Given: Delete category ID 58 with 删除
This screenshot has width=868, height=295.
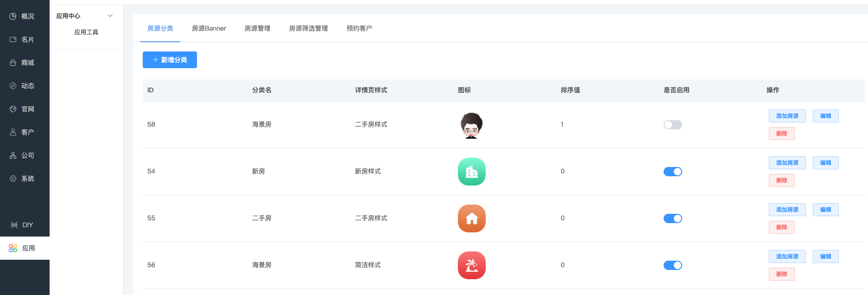Looking at the screenshot, I should 782,134.
